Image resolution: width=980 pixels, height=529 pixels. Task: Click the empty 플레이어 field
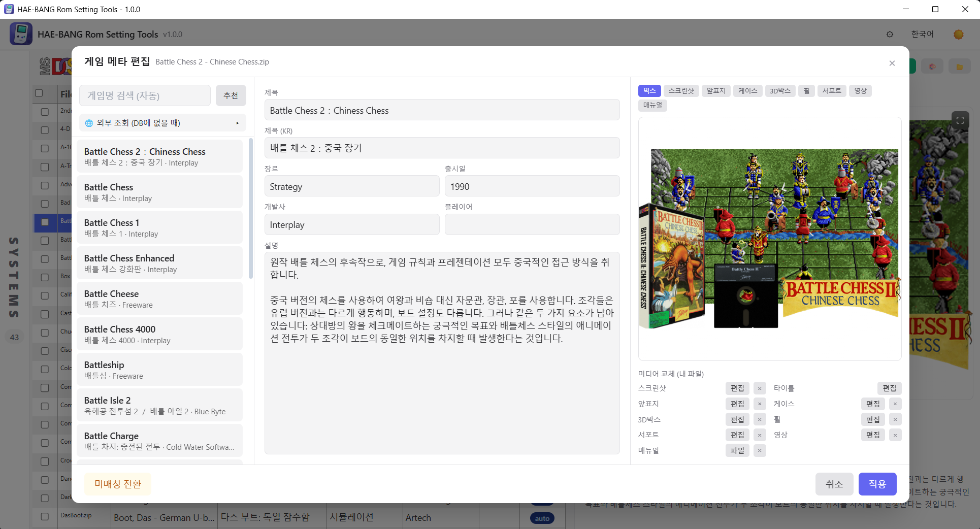pos(532,224)
